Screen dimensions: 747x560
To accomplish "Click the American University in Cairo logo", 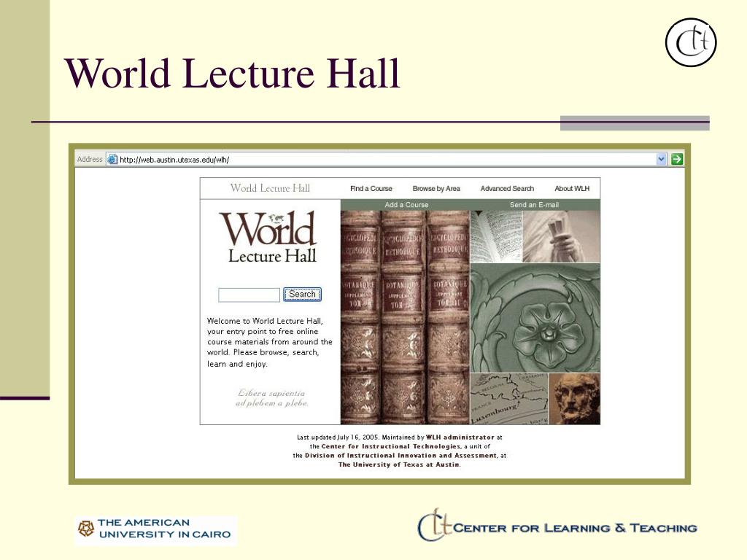I will 155,529.
